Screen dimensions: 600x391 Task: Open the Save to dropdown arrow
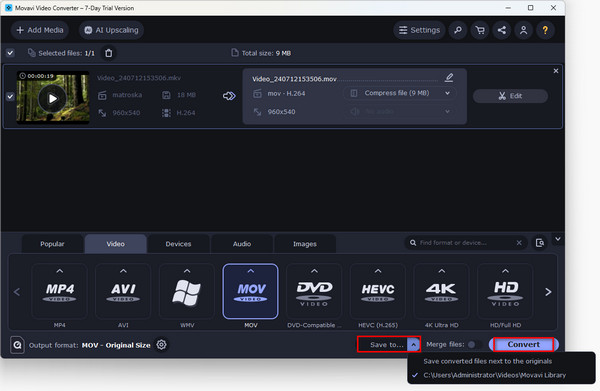point(414,344)
